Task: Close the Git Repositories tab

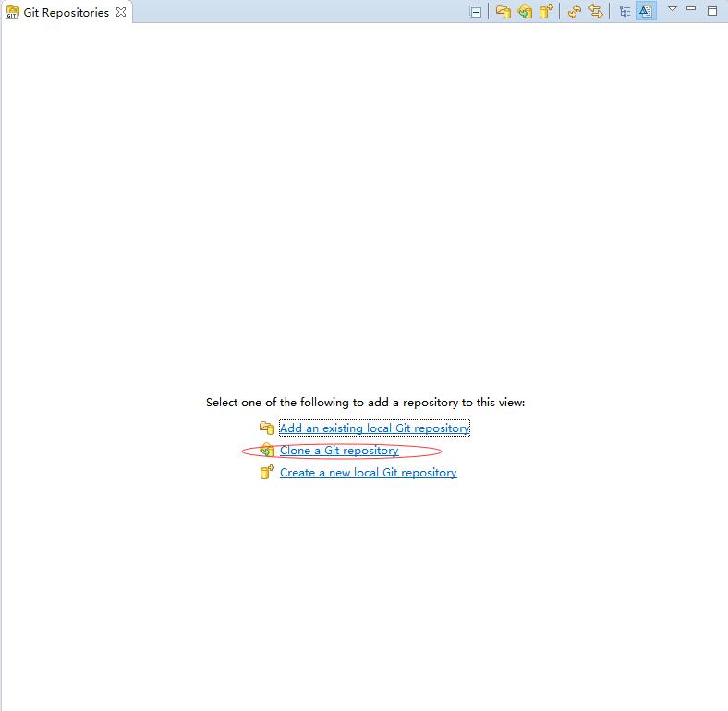Action: (121, 12)
